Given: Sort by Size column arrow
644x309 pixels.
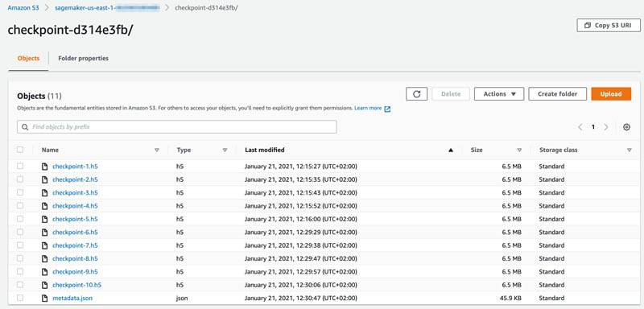Looking at the screenshot, I should click(x=519, y=150).
